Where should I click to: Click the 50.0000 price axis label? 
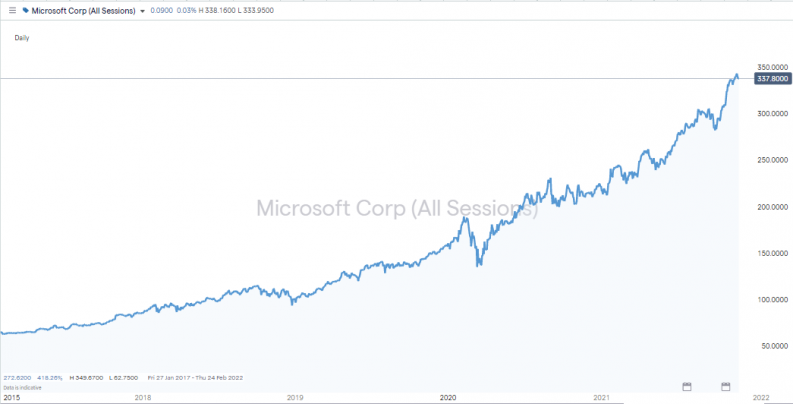coord(774,346)
